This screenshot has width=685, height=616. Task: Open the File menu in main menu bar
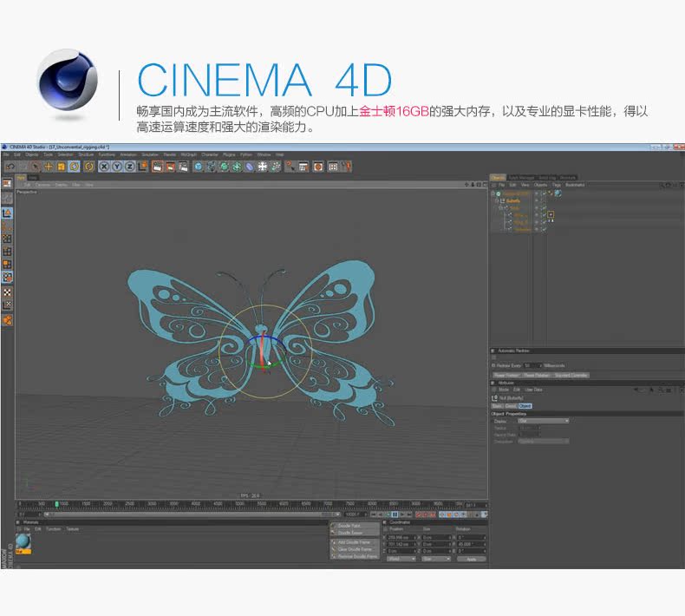6,154
